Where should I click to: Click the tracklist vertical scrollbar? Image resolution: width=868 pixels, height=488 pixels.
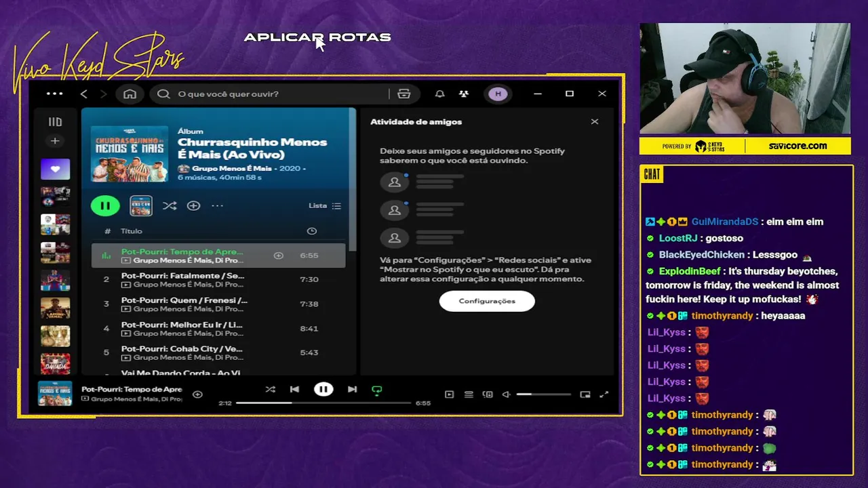(352, 180)
